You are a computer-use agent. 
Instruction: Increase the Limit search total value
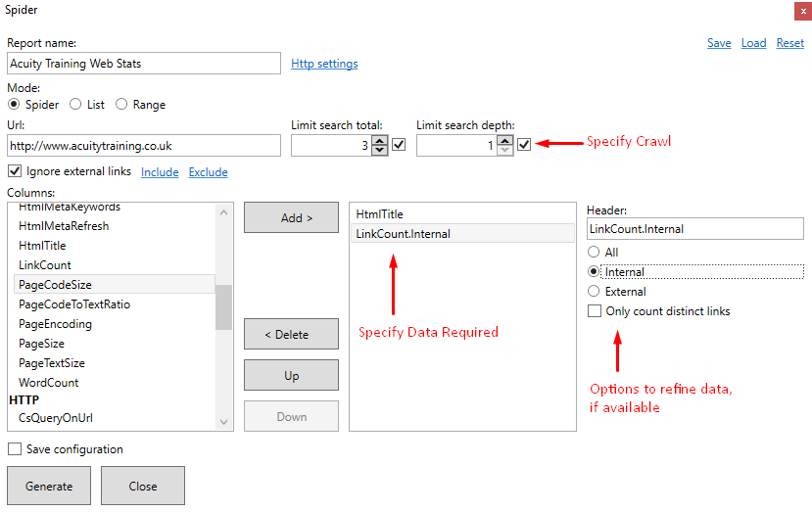coord(380,140)
